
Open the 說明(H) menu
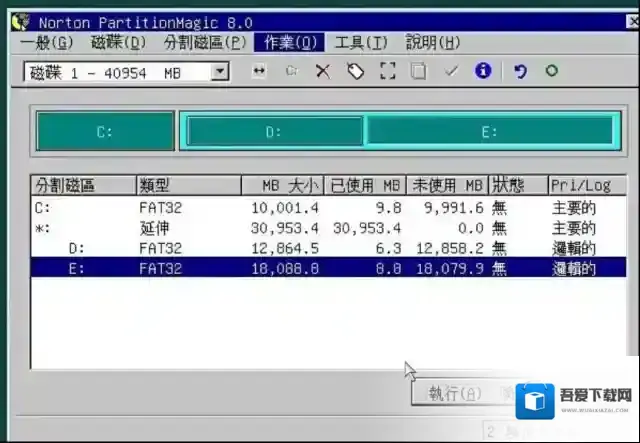click(433, 42)
